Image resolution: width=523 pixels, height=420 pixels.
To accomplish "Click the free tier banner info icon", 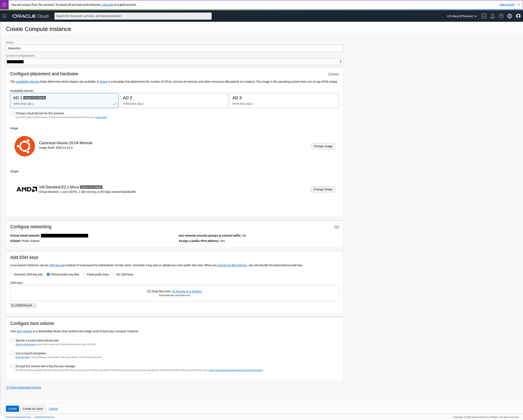I will coord(4,4).
